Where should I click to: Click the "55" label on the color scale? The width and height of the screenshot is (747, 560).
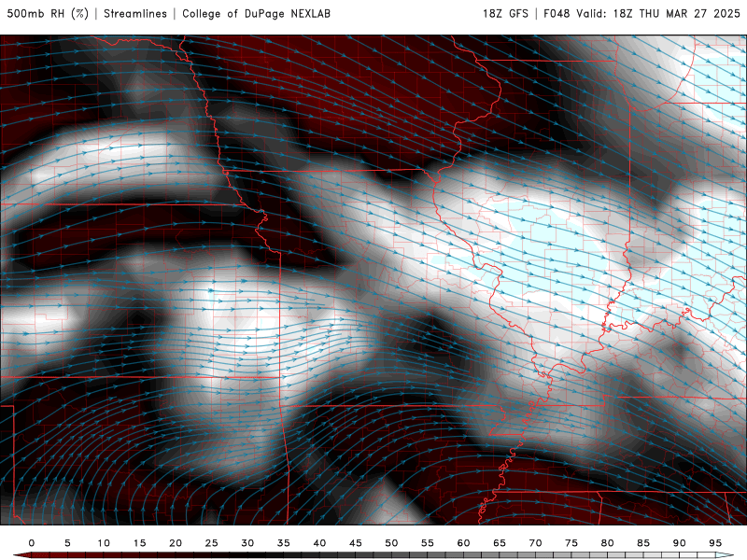(428, 543)
